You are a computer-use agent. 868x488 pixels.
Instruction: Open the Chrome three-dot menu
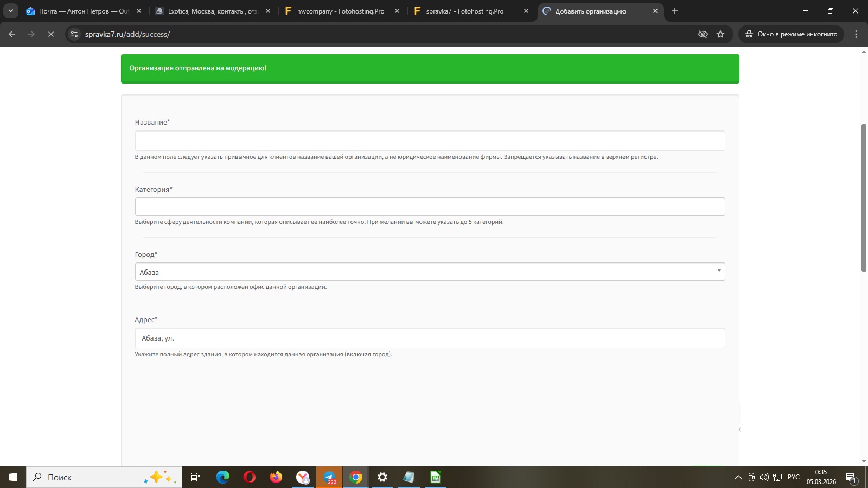click(856, 34)
